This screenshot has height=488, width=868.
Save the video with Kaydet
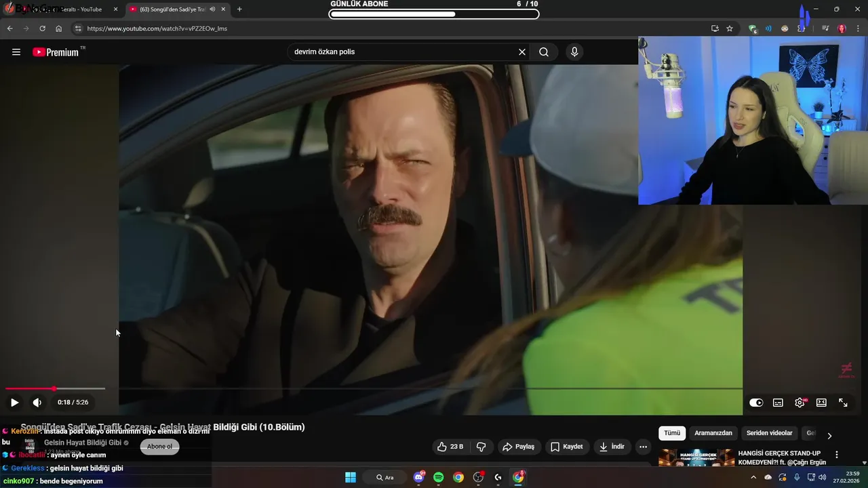[567, 447]
